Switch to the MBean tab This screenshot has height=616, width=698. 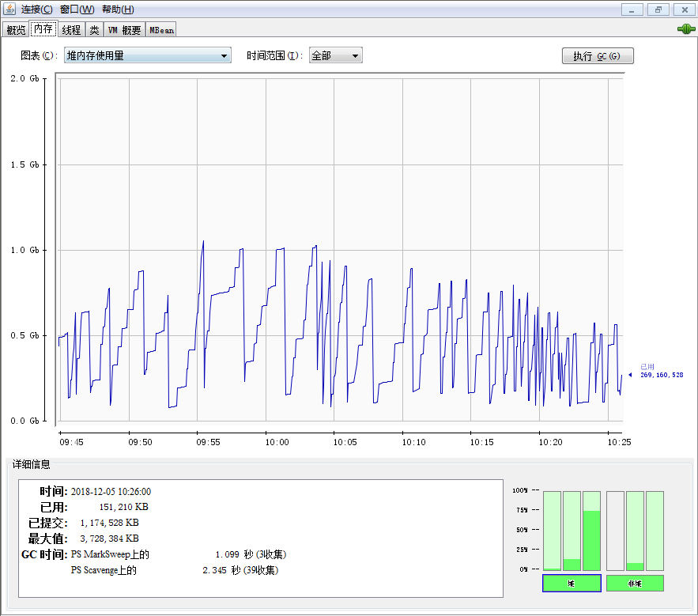click(x=161, y=30)
